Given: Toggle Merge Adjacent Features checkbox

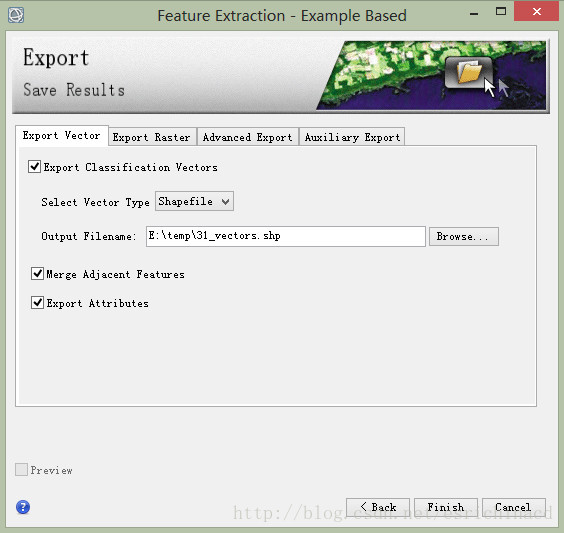Looking at the screenshot, I should pyautogui.click(x=37, y=274).
